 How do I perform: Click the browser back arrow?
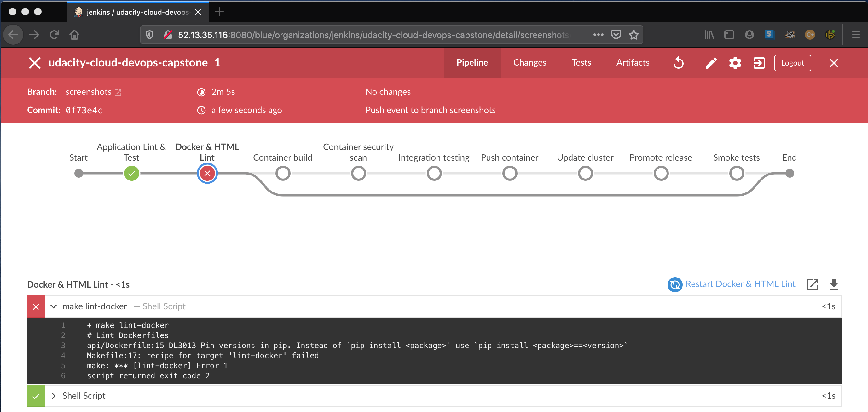point(13,35)
